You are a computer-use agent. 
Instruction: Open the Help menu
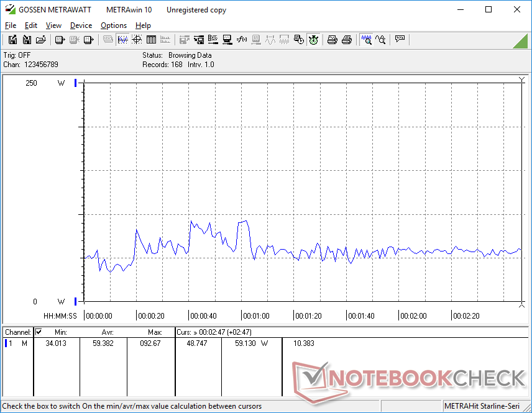pyautogui.click(x=143, y=25)
